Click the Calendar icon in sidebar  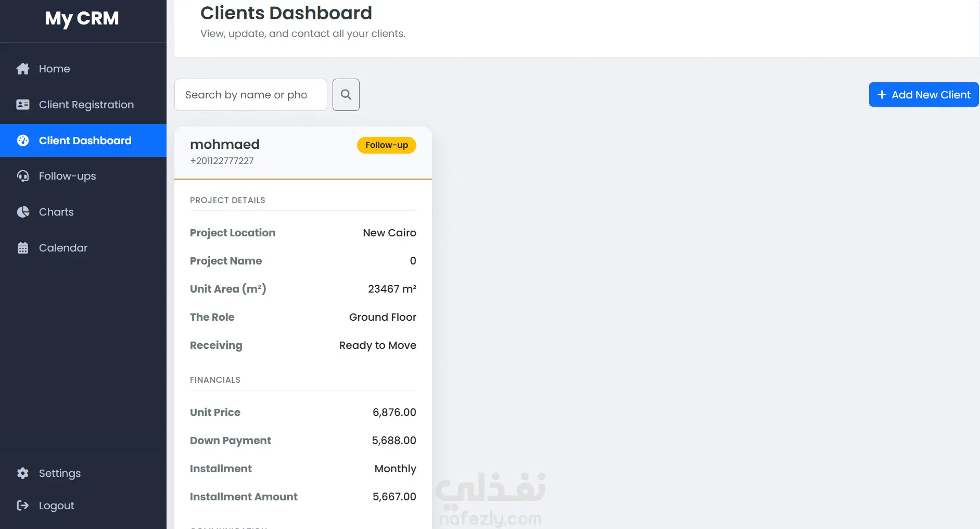(23, 248)
